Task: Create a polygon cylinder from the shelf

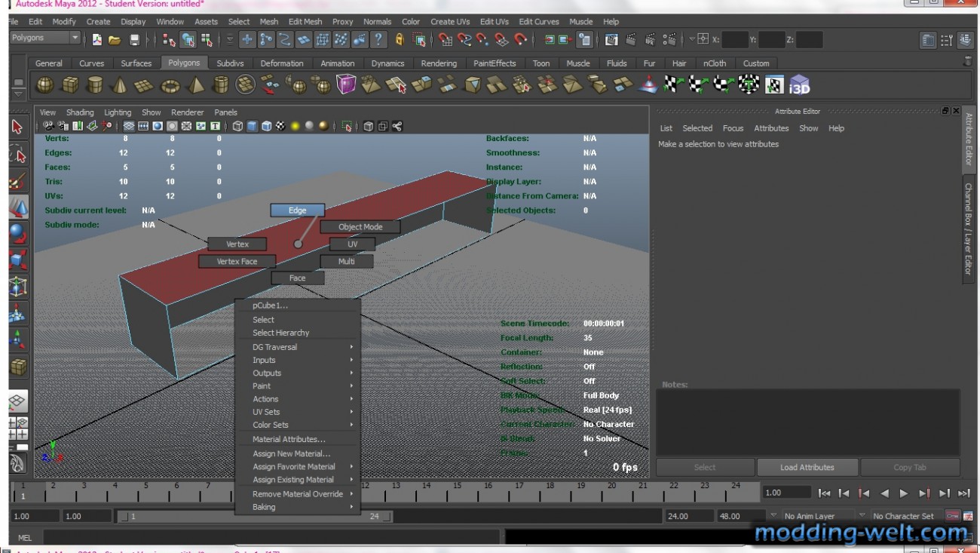Action: click(x=95, y=84)
